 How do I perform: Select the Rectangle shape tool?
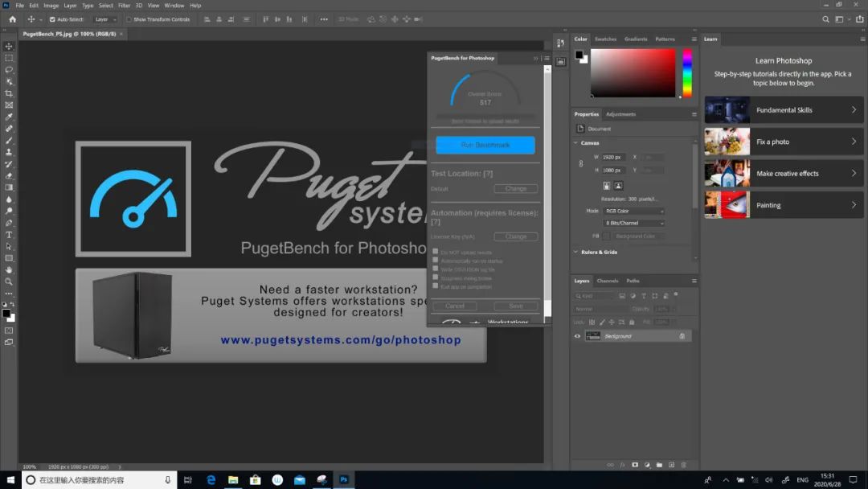9,258
